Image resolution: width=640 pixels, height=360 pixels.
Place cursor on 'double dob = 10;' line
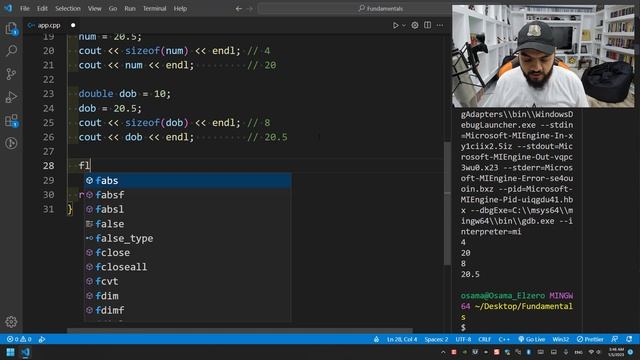[124, 94]
